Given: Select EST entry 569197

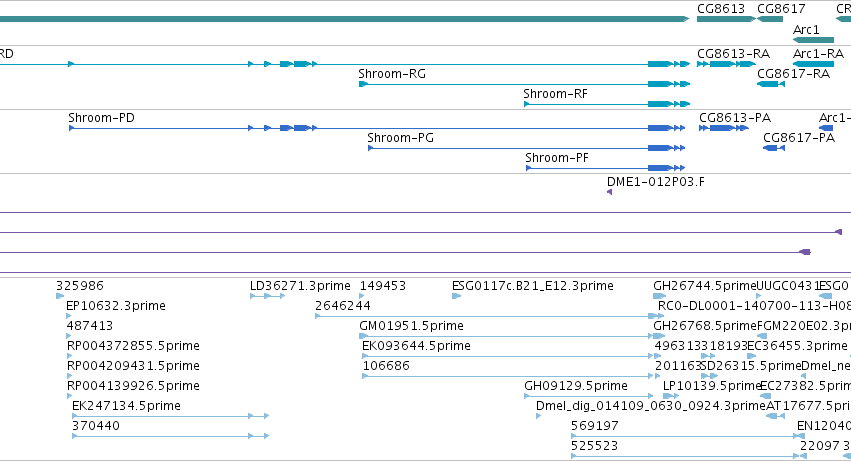Looking at the screenshot, I should click(595, 426).
